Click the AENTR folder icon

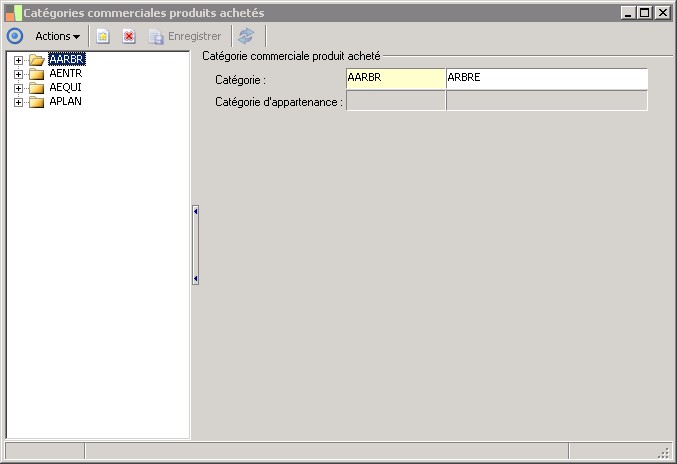coord(37,74)
